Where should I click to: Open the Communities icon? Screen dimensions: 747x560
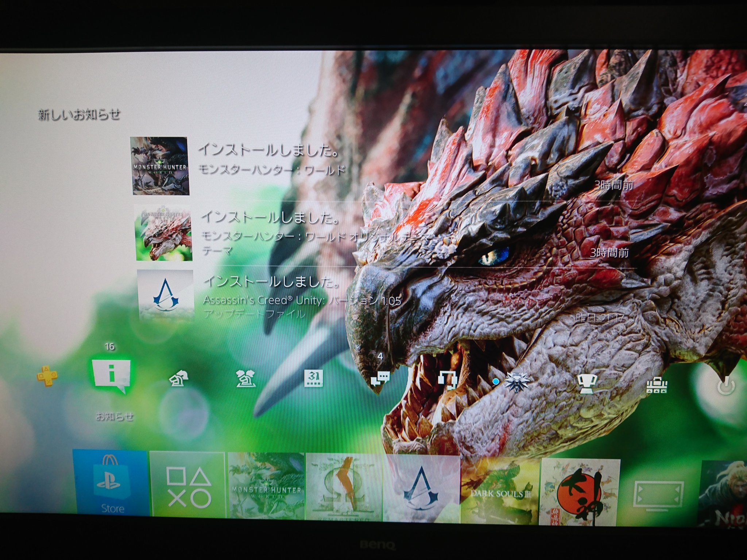pos(246,379)
